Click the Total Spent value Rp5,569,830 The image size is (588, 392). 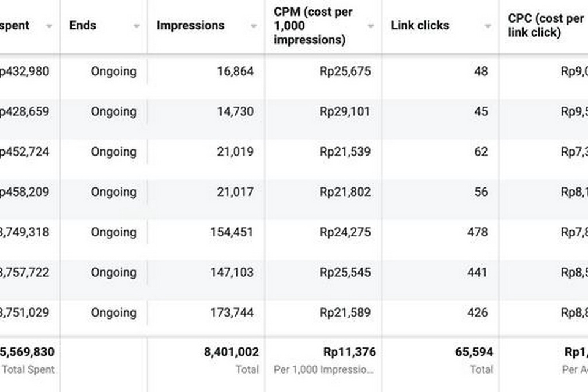coord(28,352)
